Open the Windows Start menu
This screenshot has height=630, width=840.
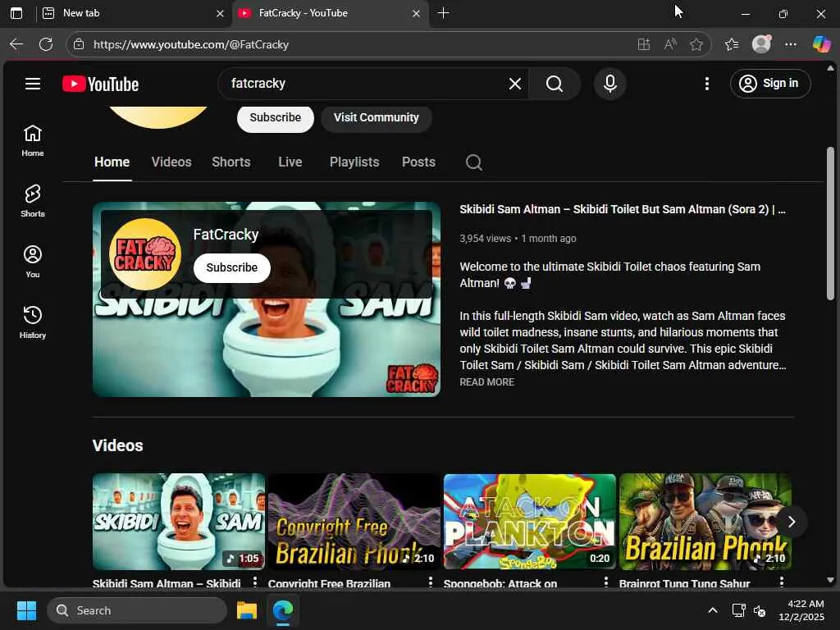tap(26, 610)
